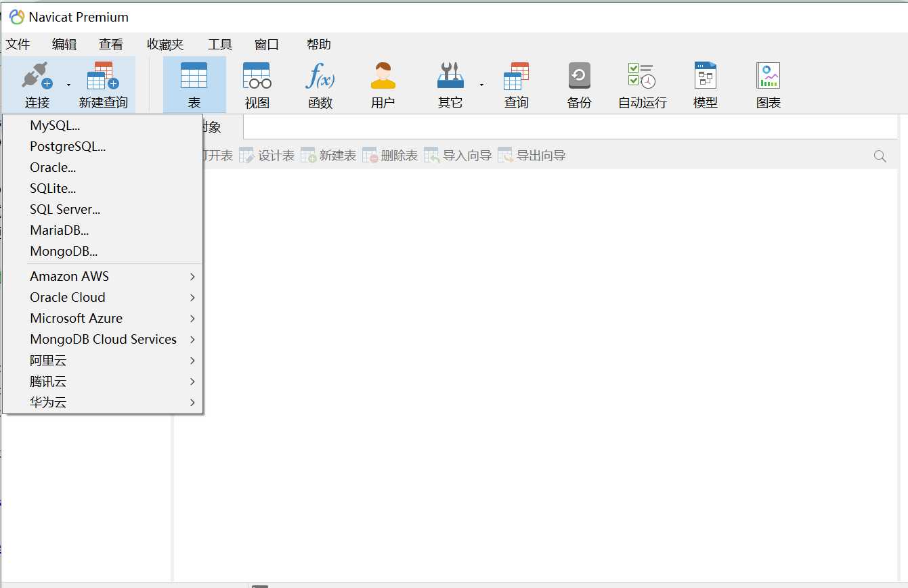Open the 窗口 menu
Viewport: 908px width, 588px height.
point(267,44)
